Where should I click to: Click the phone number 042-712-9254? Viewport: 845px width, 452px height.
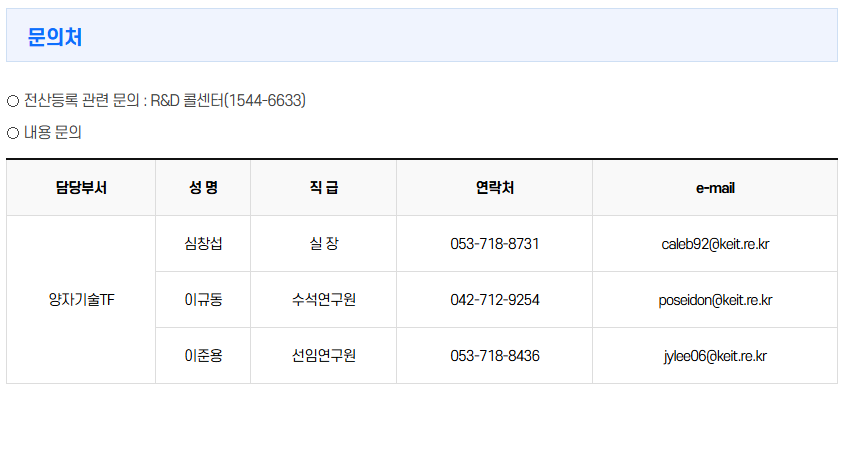pos(494,300)
